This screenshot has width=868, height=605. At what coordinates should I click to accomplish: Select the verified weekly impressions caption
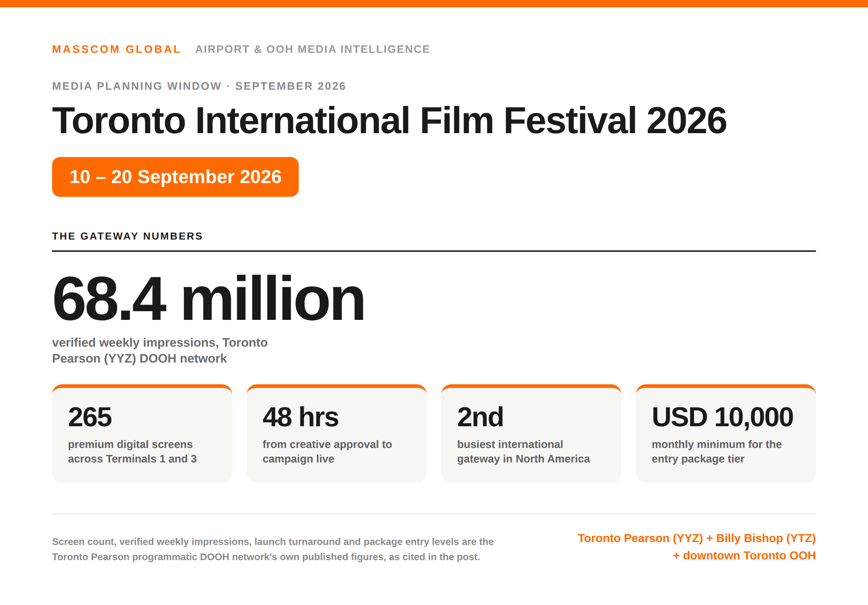(x=160, y=351)
